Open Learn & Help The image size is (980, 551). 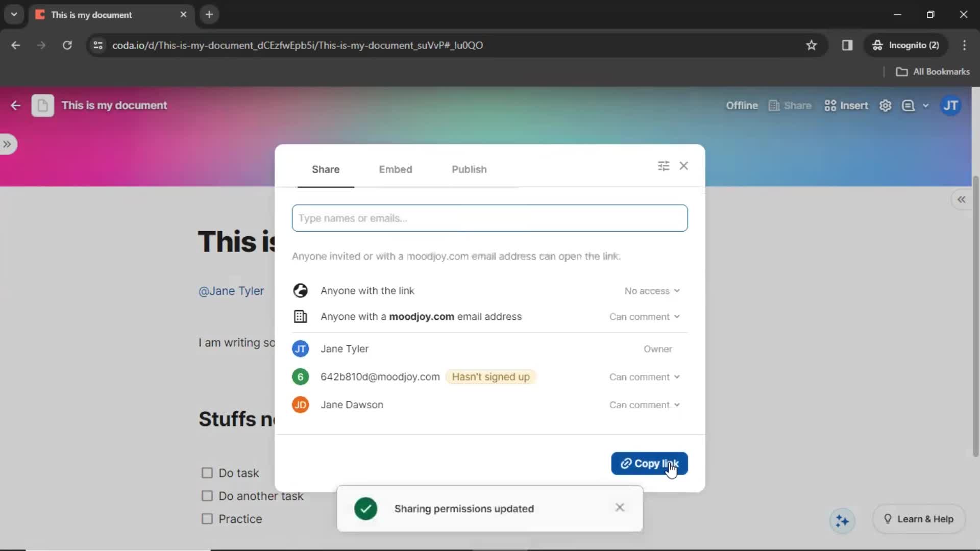tap(919, 519)
